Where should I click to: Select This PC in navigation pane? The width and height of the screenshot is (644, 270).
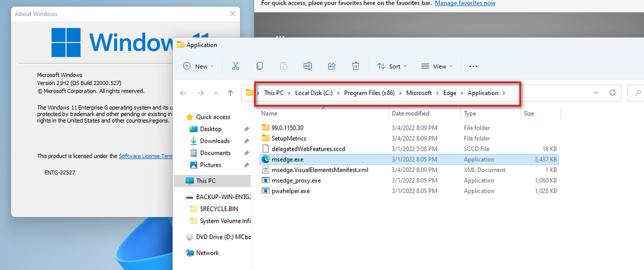coord(212,181)
